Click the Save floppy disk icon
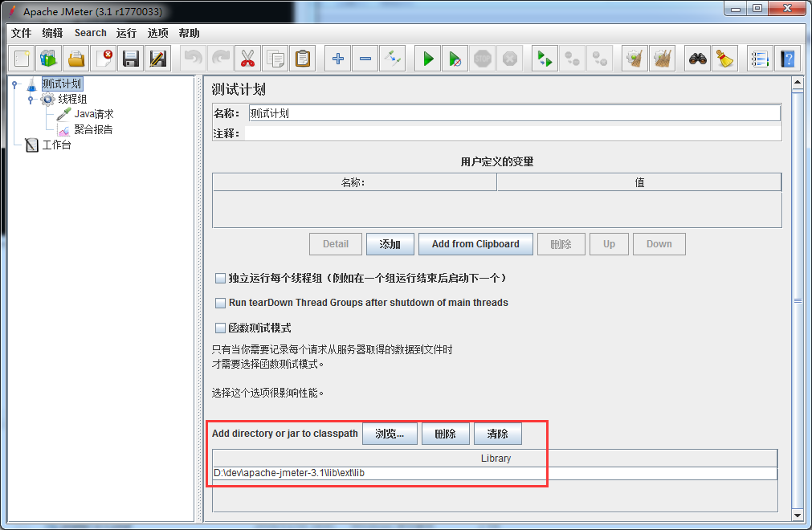Screen dimensions: 812x530 [130, 59]
